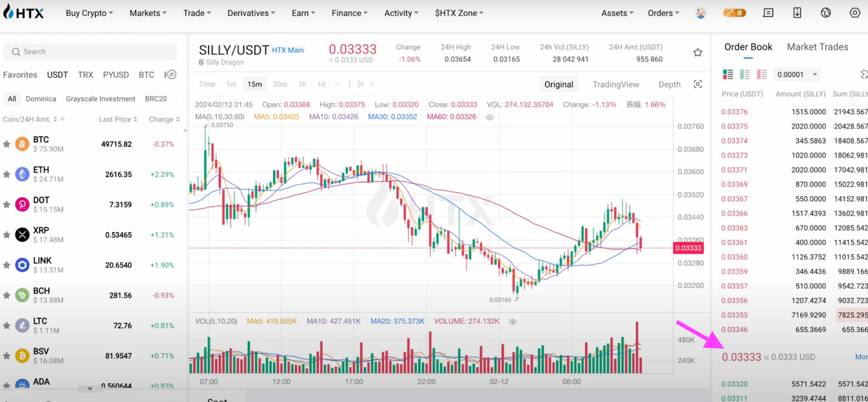Change order book precision 0.00001 dropdown

point(797,74)
